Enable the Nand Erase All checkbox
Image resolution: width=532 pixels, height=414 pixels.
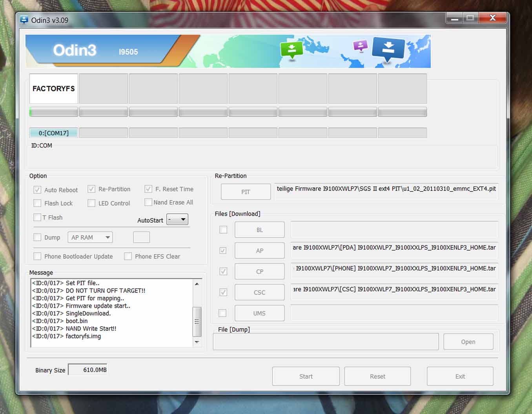click(148, 202)
